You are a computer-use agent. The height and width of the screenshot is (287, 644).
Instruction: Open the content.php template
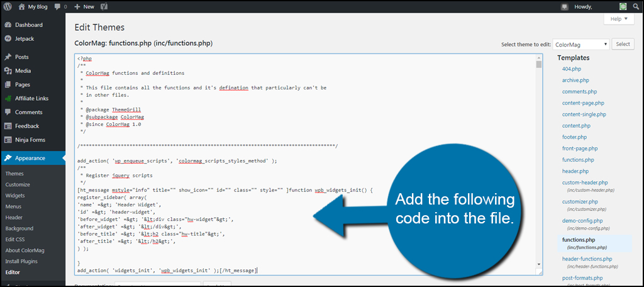[576, 126]
